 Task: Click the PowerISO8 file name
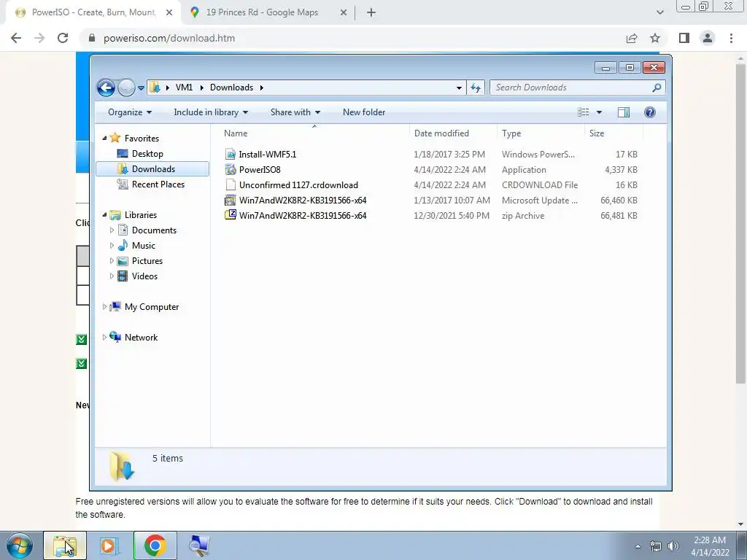click(x=260, y=169)
